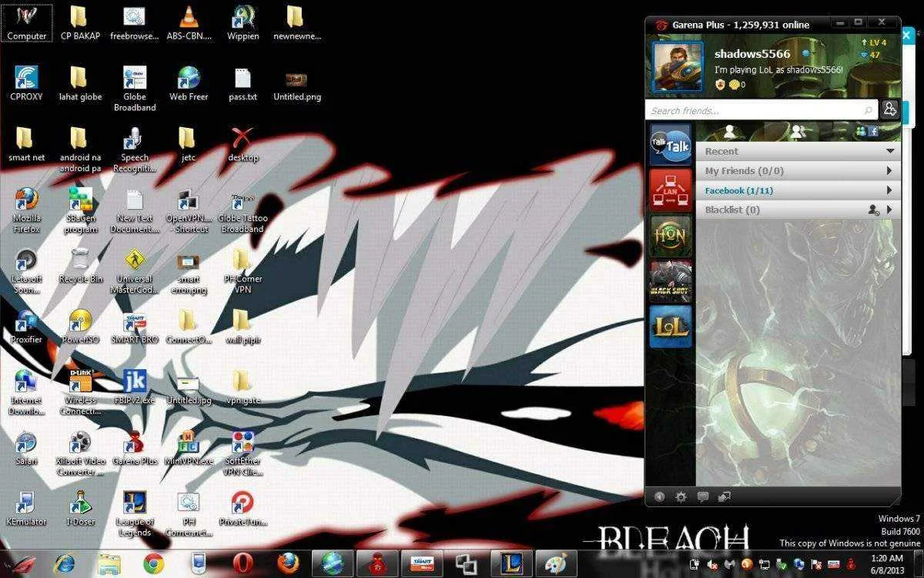Click the search magnifier in Garena
The image size is (924, 578).
pos(868,111)
